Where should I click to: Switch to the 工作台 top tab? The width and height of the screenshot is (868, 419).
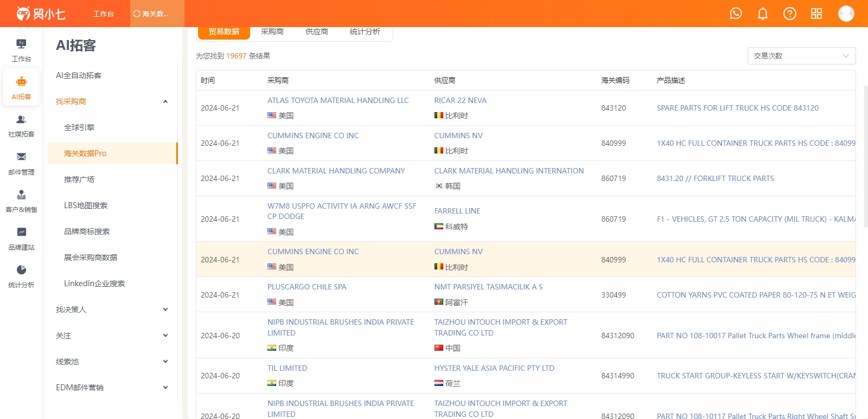(103, 14)
